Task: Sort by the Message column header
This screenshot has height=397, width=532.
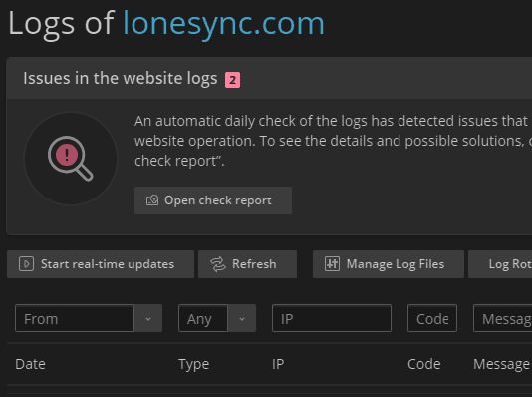Action: tap(501, 364)
